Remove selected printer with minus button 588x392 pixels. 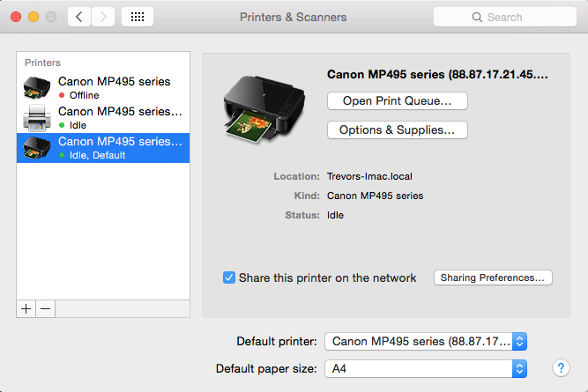46,309
